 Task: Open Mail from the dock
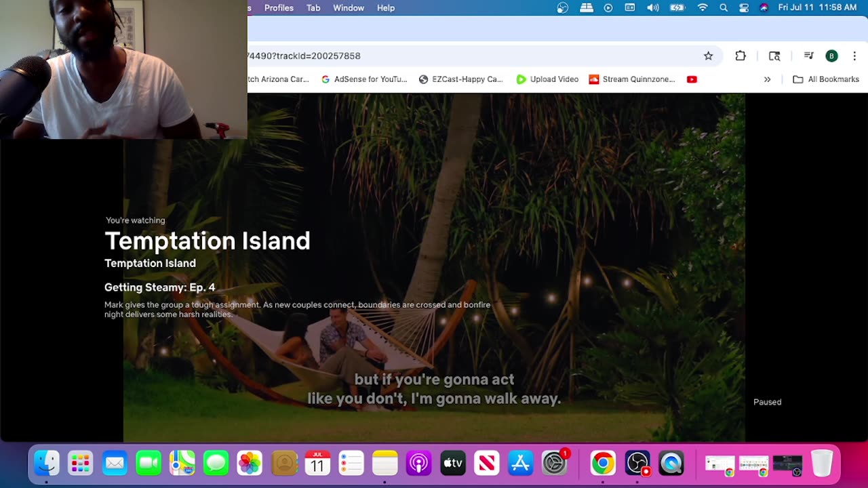115,464
